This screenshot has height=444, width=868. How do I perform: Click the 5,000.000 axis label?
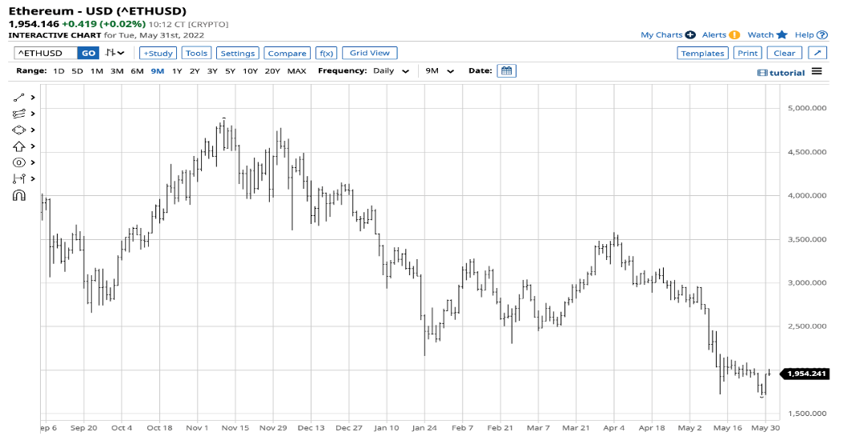[806, 108]
